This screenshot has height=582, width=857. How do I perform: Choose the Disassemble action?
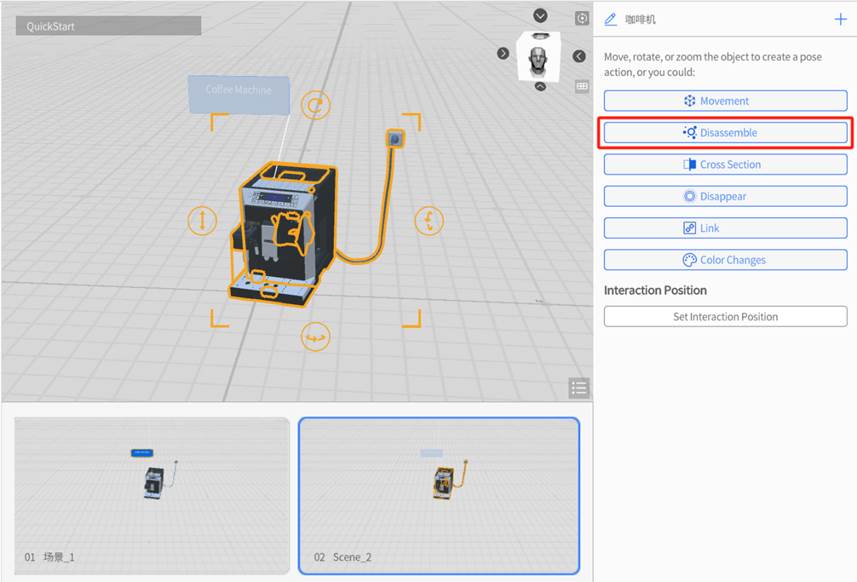coord(725,133)
